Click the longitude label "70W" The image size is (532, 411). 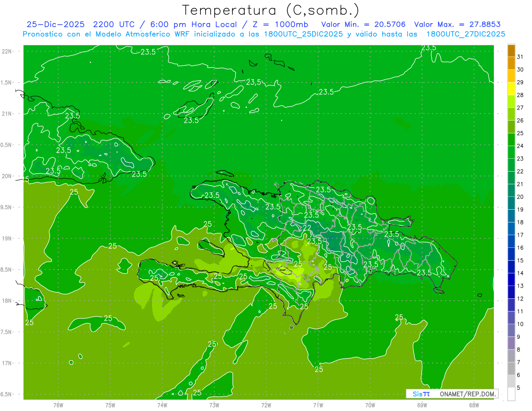tap(370, 405)
